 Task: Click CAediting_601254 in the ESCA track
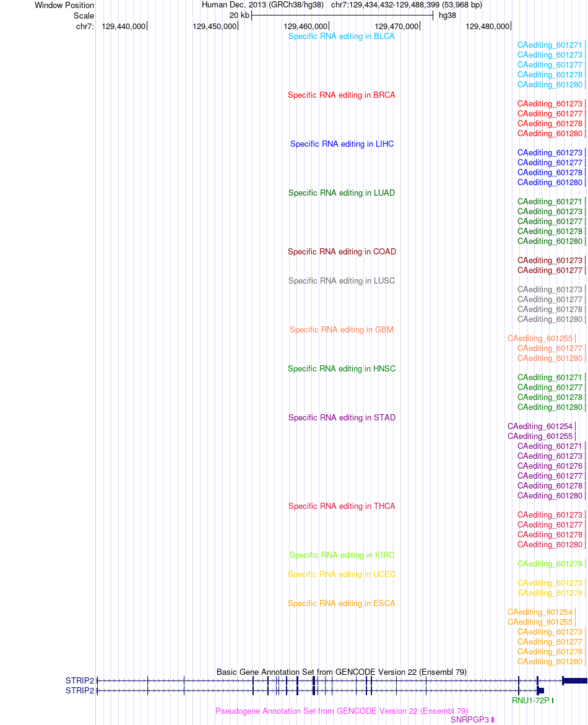pyautogui.click(x=540, y=613)
